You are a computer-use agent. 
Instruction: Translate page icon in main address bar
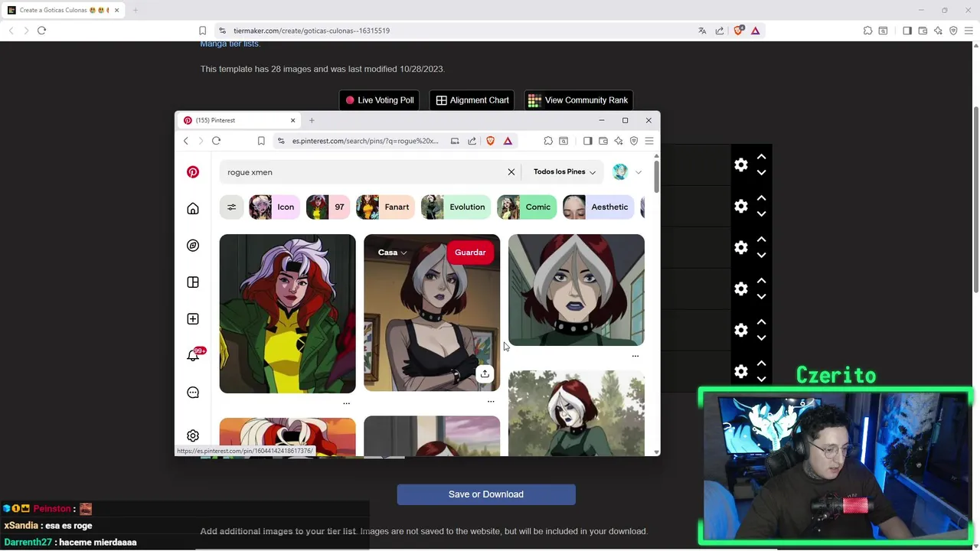702,31
